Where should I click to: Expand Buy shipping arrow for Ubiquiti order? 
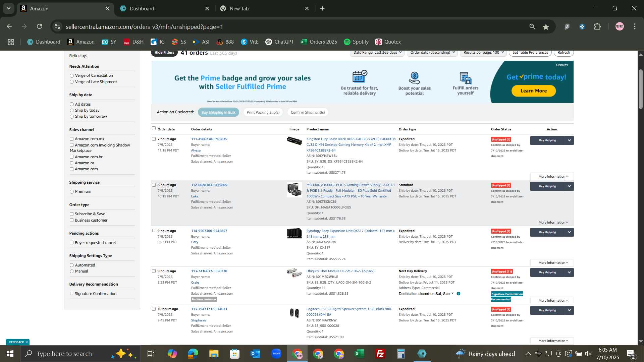pos(570,273)
